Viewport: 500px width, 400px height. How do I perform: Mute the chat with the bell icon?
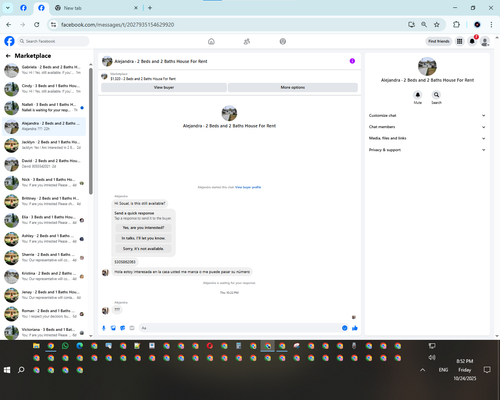[x=417, y=95]
